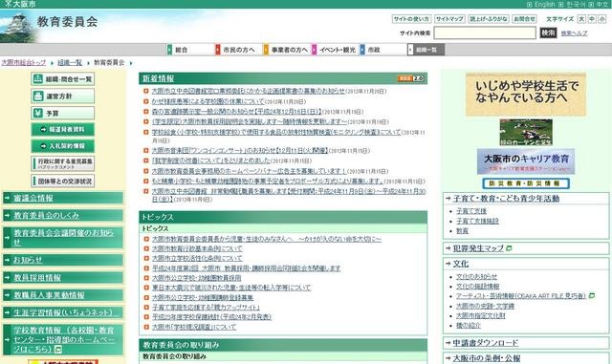The height and width of the screenshot is (364, 612).
Task: Open the 報道発表資料 green button
Action: click(63, 130)
